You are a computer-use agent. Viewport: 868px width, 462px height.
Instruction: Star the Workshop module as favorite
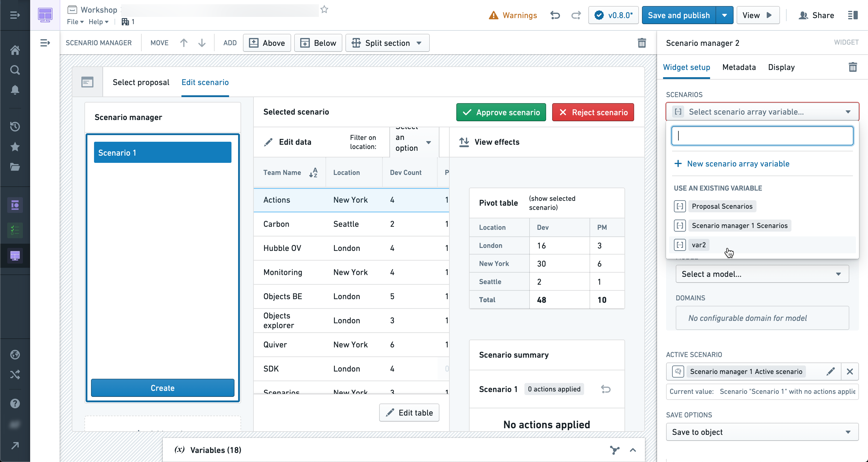(324, 9)
